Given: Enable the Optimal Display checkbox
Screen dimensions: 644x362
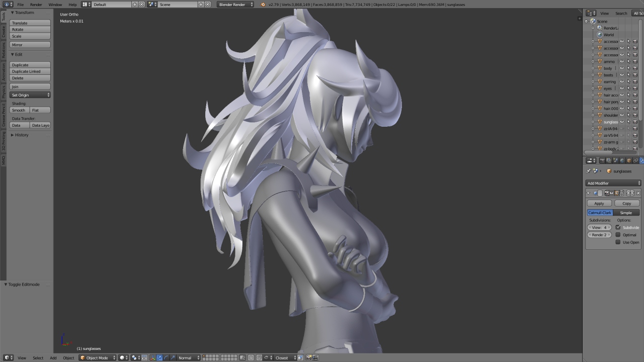Looking at the screenshot, I should click(x=618, y=235).
